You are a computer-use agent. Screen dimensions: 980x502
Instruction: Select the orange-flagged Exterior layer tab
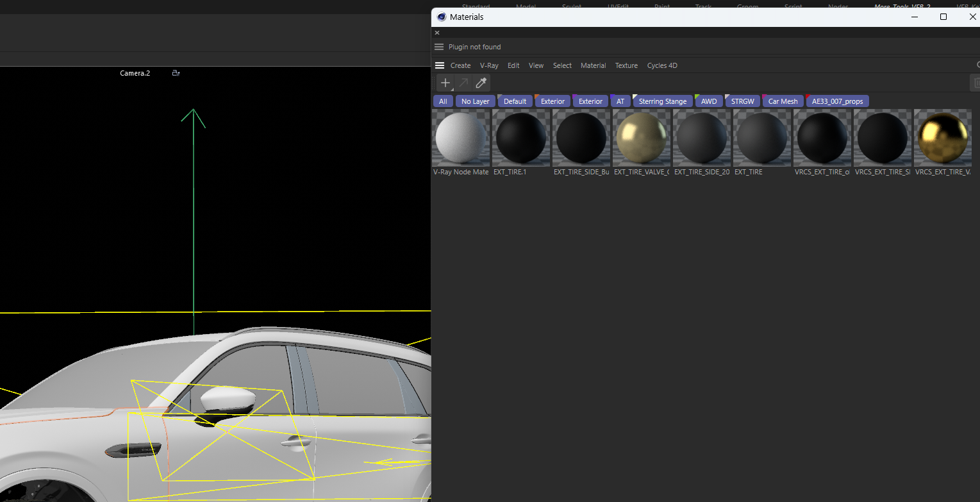pyautogui.click(x=552, y=101)
